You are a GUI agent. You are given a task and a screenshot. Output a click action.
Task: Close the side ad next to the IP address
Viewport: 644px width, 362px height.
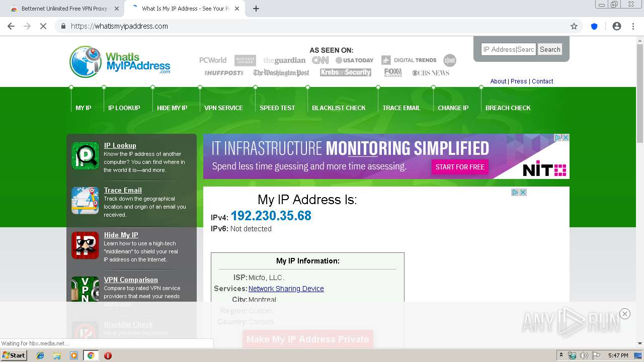point(523,193)
